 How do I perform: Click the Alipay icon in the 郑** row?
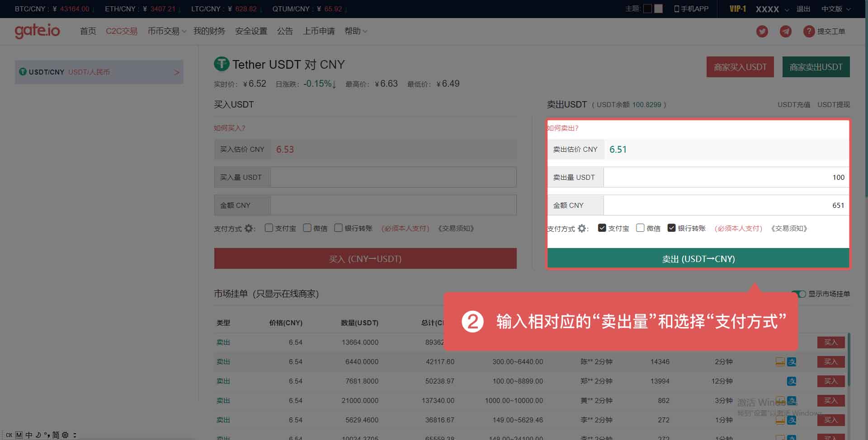[x=792, y=381]
